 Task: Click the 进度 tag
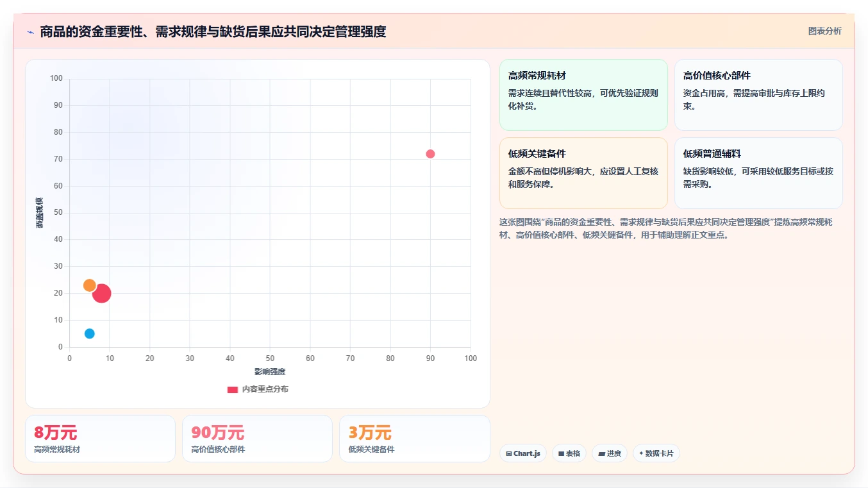(x=610, y=453)
